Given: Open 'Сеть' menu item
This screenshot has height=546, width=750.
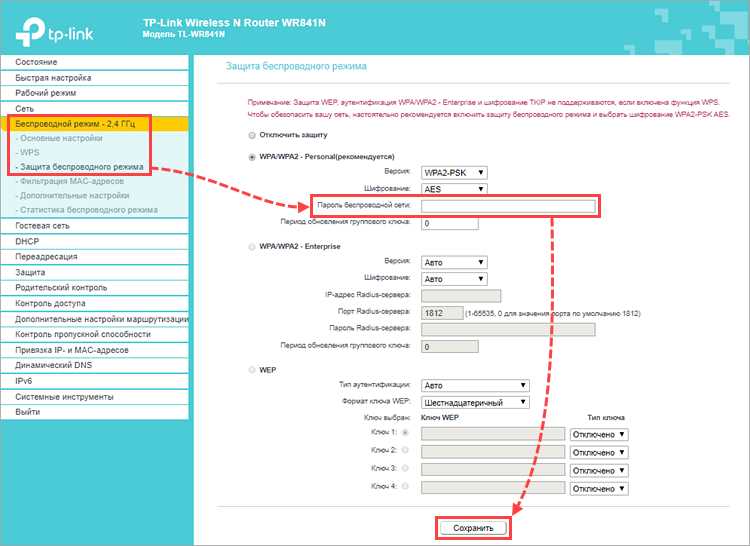Looking at the screenshot, I should (x=95, y=109).
